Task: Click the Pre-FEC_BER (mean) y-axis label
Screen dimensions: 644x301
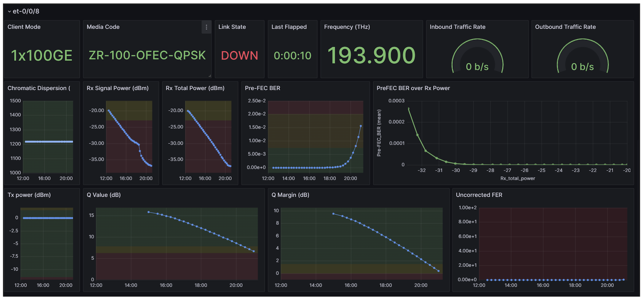Action: tap(379, 133)
